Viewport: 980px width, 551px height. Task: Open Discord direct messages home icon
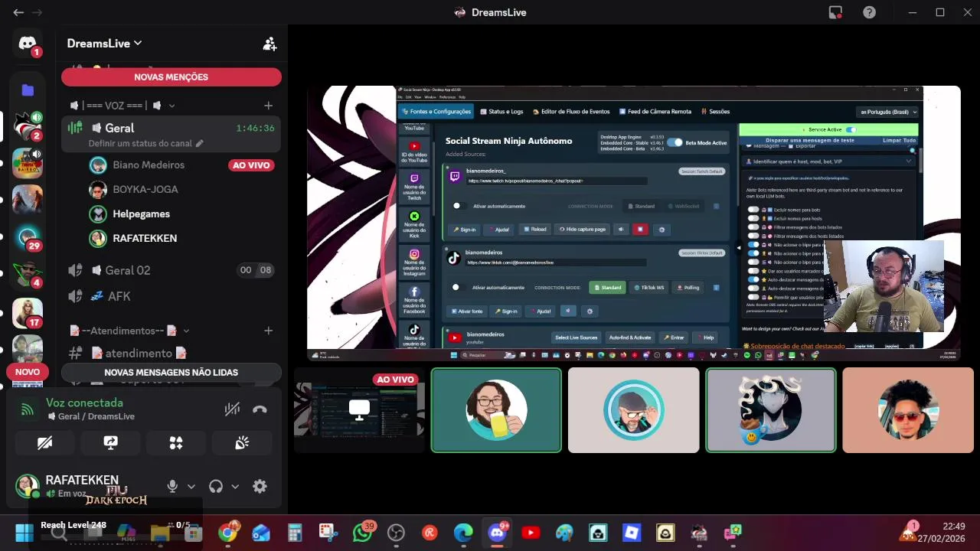(28, 44)
